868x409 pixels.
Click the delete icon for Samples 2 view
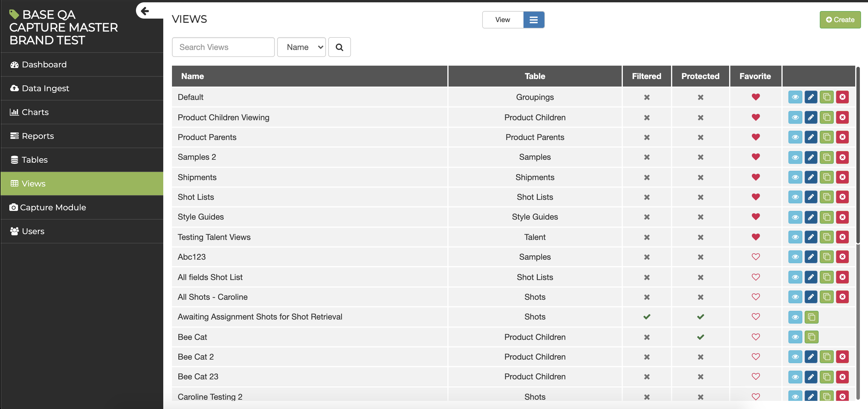tap(842, 157)
